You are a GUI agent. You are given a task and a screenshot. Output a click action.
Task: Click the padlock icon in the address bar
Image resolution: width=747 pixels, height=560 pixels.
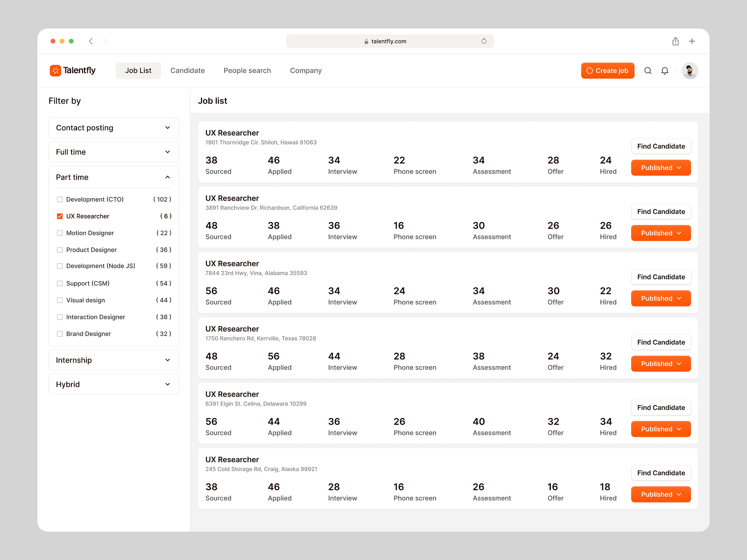pyautogui.click(x=366, y=41)
